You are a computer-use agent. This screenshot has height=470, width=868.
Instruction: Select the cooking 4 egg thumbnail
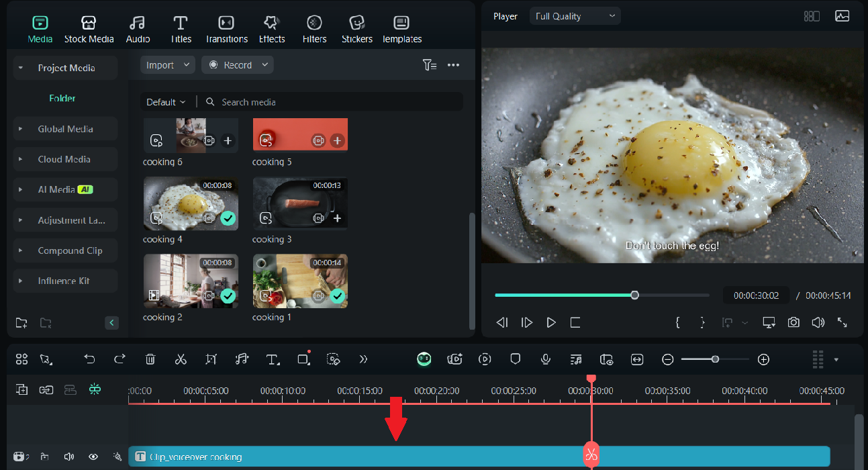point(191,204)
